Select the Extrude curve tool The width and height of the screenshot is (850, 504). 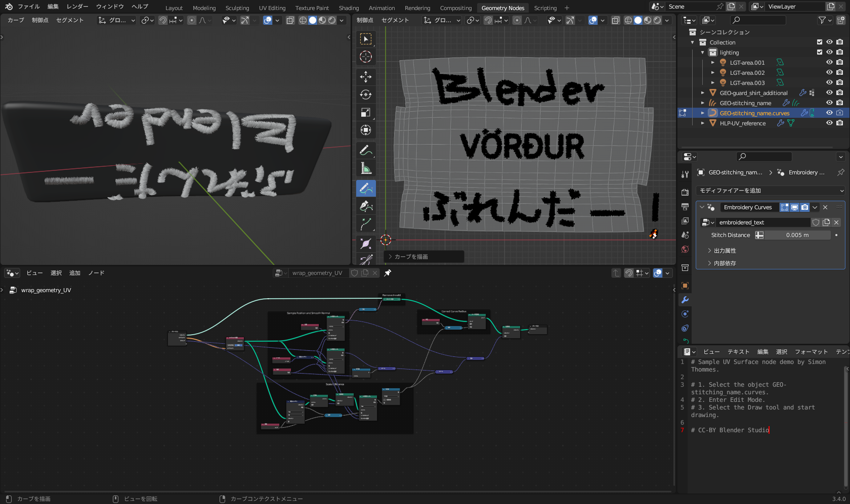[366, 224]
